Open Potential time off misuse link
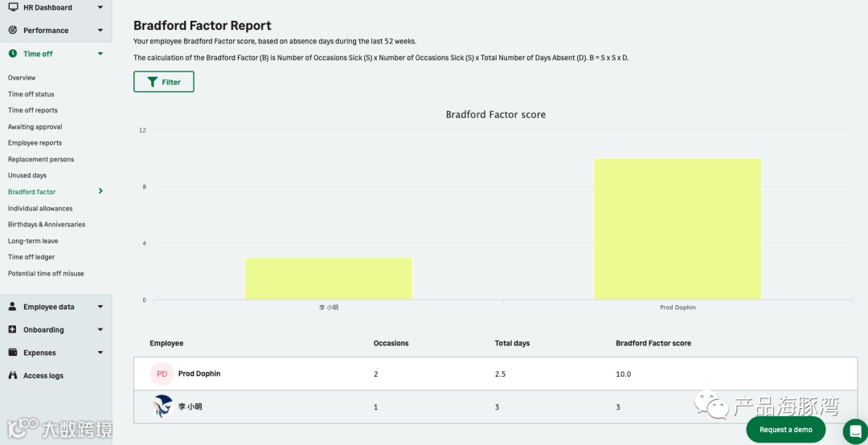Viewport: 868px width, 445px height. (x=46, y=273)
